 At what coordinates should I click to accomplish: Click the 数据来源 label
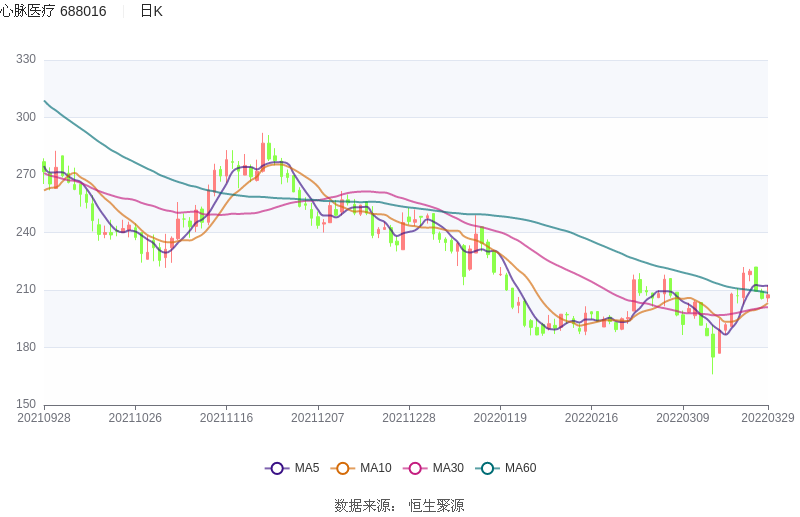click(362, 506)
